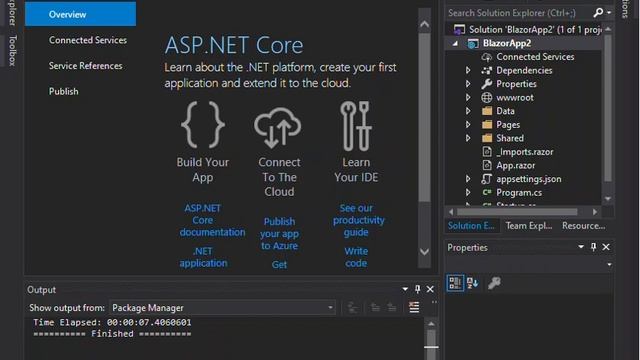640x360 pixels.
Task: Click the Output window scrollbar up arrow
Action: (x=431, y=324)
